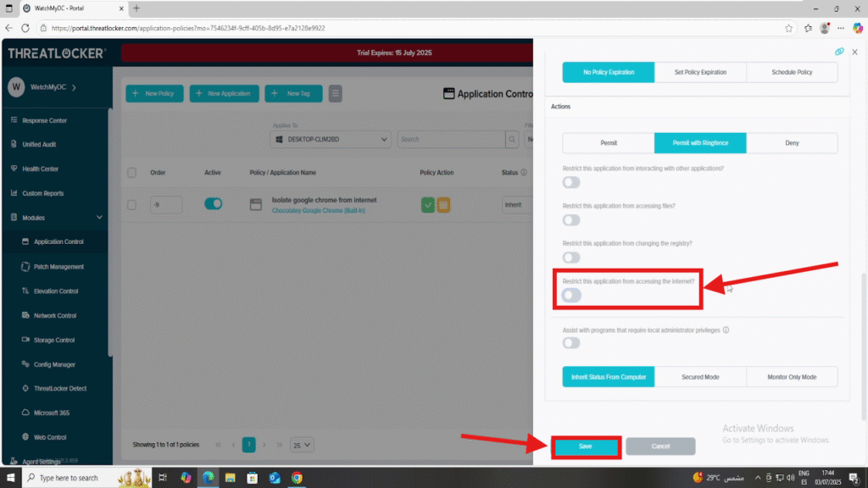Collapse the Modules section
Image resolution: width=868 pixels, height=488 pixels.
click(99, 218)
